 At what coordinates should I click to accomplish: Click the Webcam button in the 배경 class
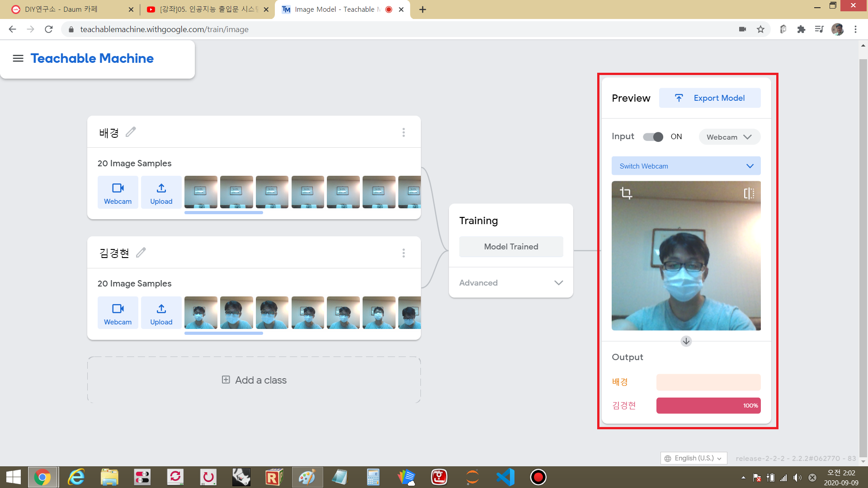pos(118,192)
